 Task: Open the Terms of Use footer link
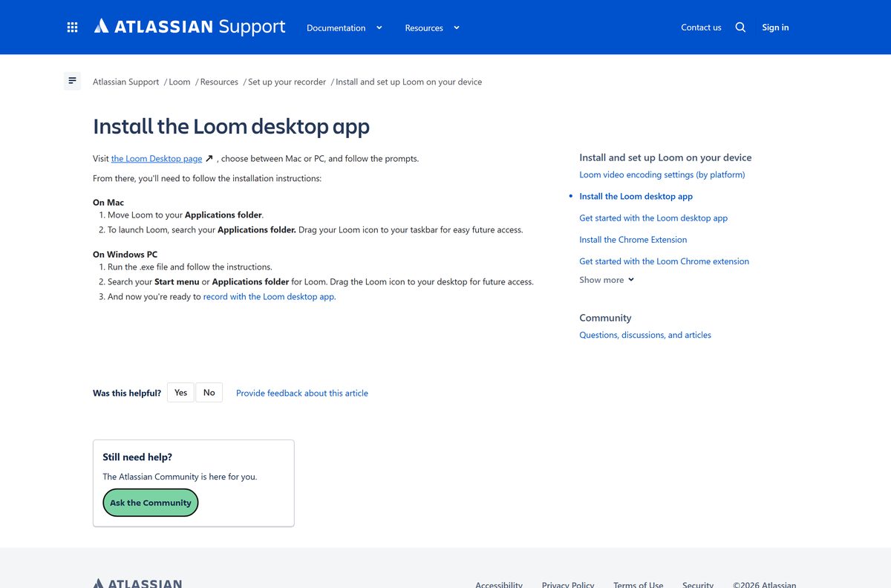point(639,585)
